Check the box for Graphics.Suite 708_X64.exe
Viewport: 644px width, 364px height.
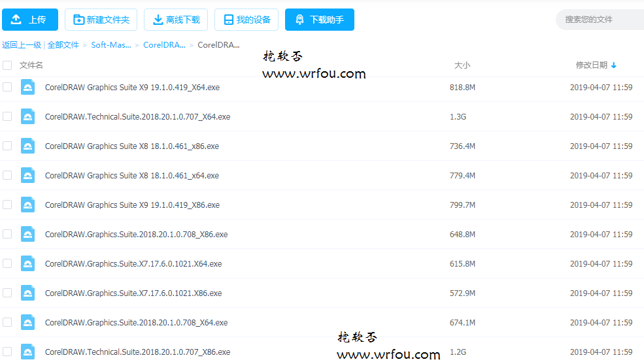coord(7,322)
